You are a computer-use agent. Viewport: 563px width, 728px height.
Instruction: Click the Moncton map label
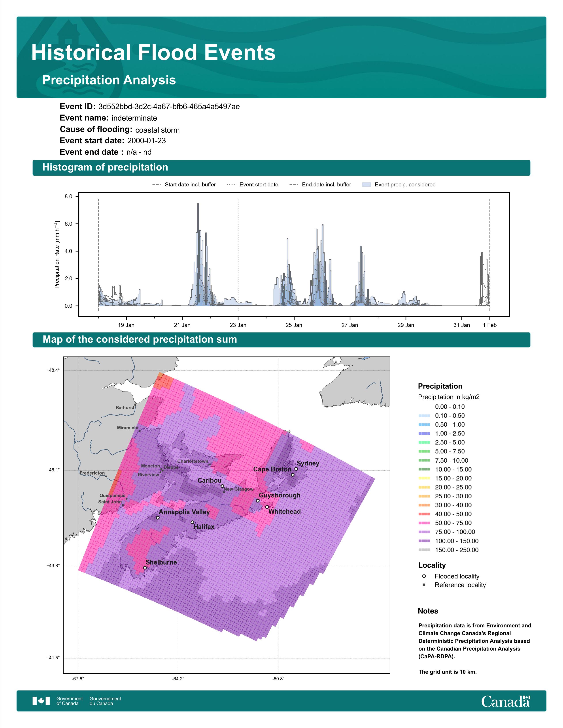150,466
